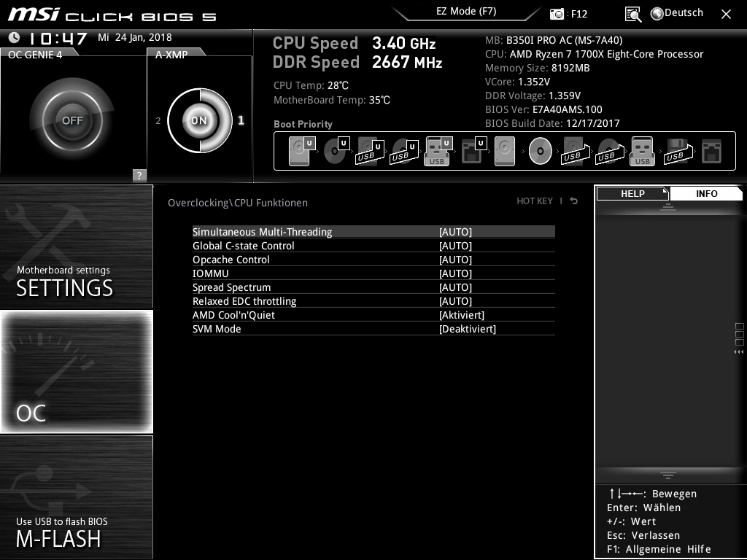Change AMD Cool'n'Quiet [Aktiviert] value
Image resolution: width=747 pixels, height=560 pixels.
tap(462, 315)
